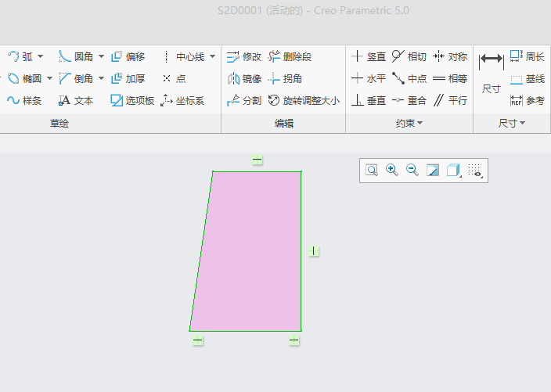Apply the Horizontal (水平) constraint

click(369, 79)
